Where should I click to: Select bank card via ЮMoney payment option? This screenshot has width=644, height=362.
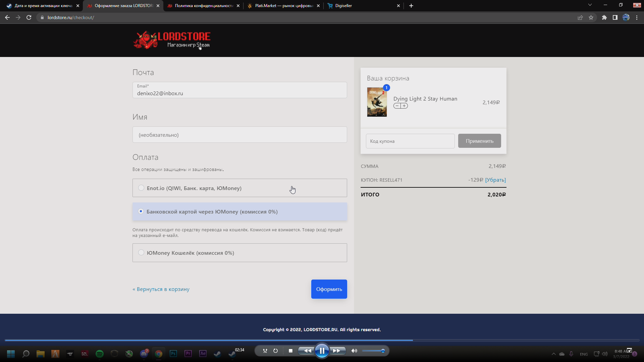click(240, 212)
